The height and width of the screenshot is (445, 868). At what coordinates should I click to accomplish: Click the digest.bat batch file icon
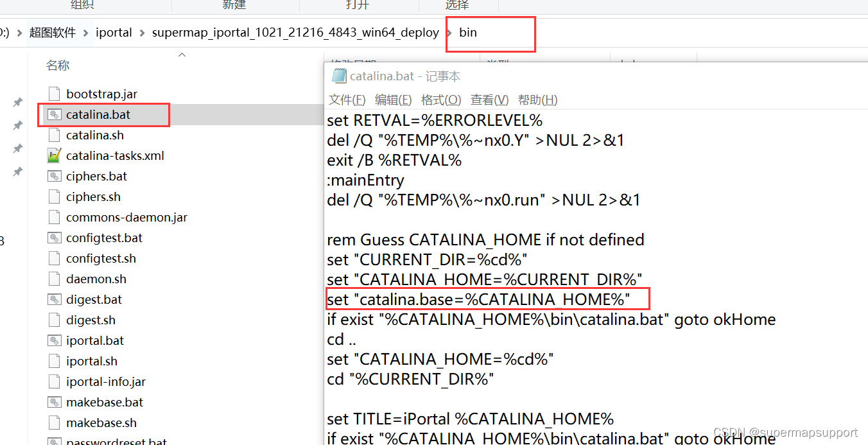click(x=54, y=299)
